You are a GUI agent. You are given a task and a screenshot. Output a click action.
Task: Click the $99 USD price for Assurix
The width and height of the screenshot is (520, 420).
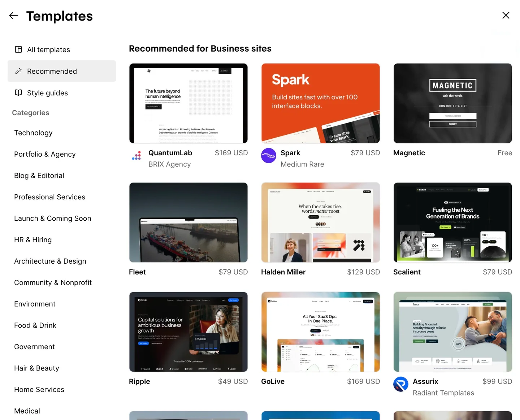point(497,381)
